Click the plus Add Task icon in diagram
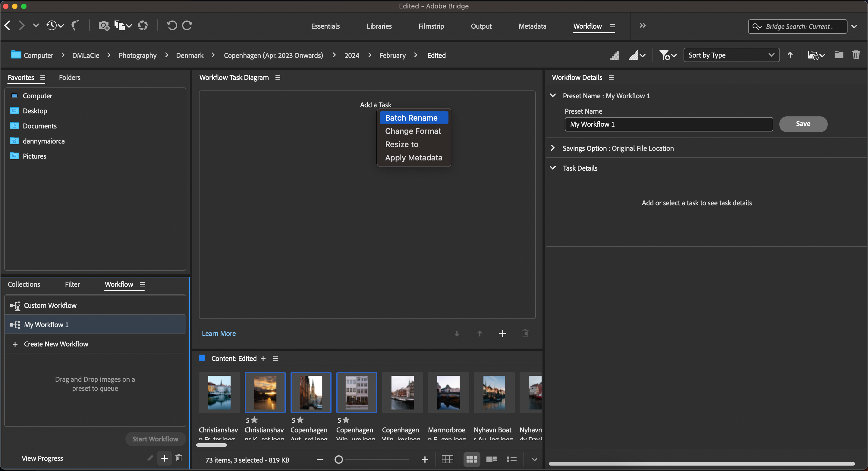Screen dimensions: 868x471 tap(502, 333)
